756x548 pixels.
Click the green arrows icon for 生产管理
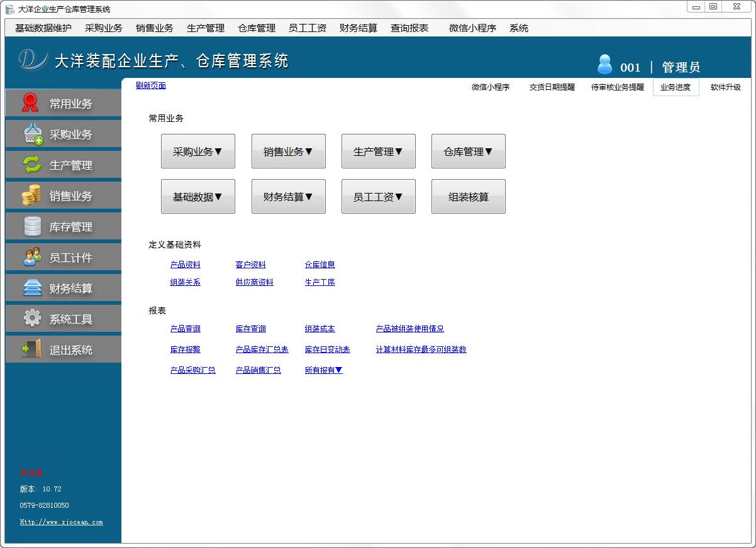(32, 165)
